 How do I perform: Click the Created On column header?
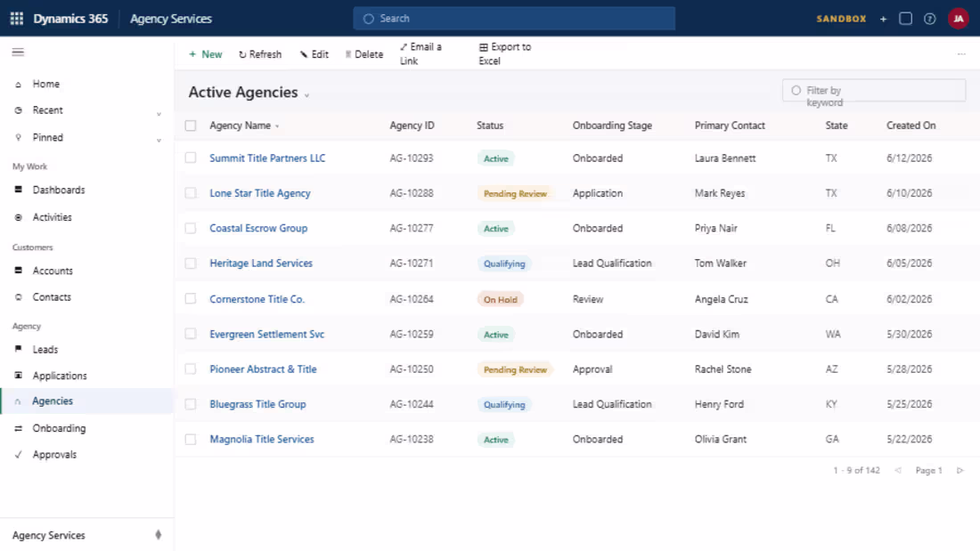click(x=911, y=126)
